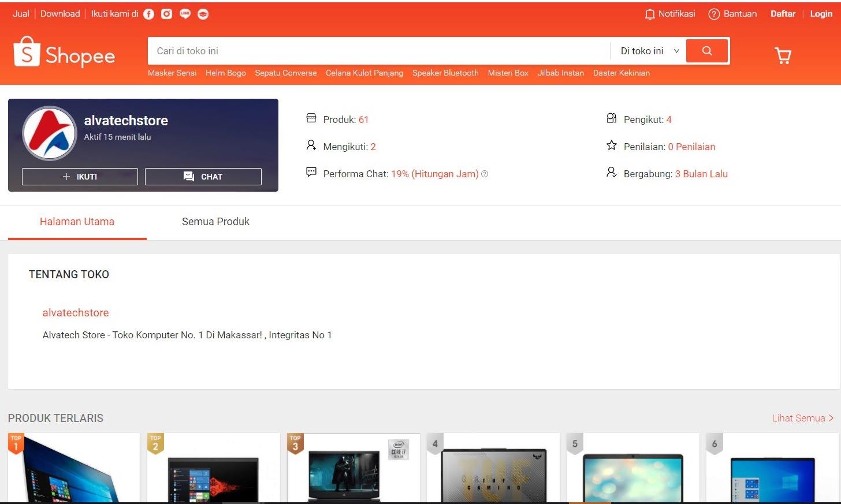Viewport: 841px width, 504px height.
Task: Select the Daster Kekinian suggestion
Action: (622, 73)
